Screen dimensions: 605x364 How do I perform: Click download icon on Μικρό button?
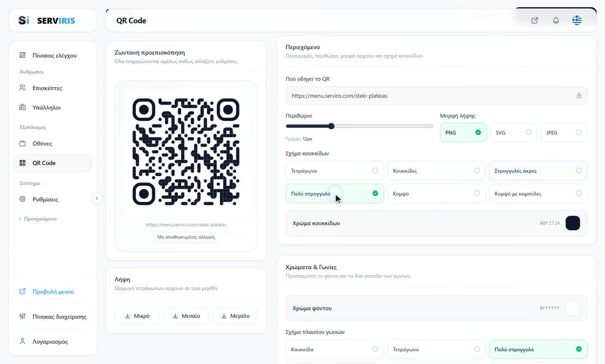click(127, 316)
